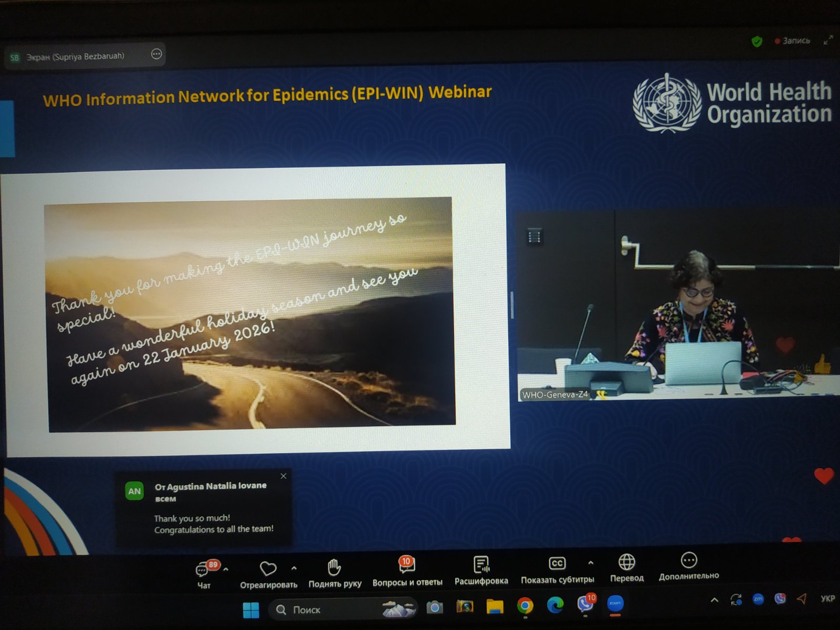840x630 pixels.
Task: Expand the reactions options chevron
Action: [x=294, y=568]
